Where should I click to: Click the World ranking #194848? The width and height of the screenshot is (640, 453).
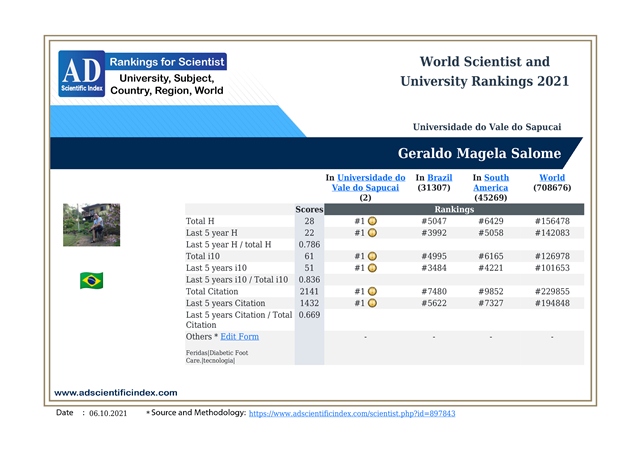(x=552, y=303)
